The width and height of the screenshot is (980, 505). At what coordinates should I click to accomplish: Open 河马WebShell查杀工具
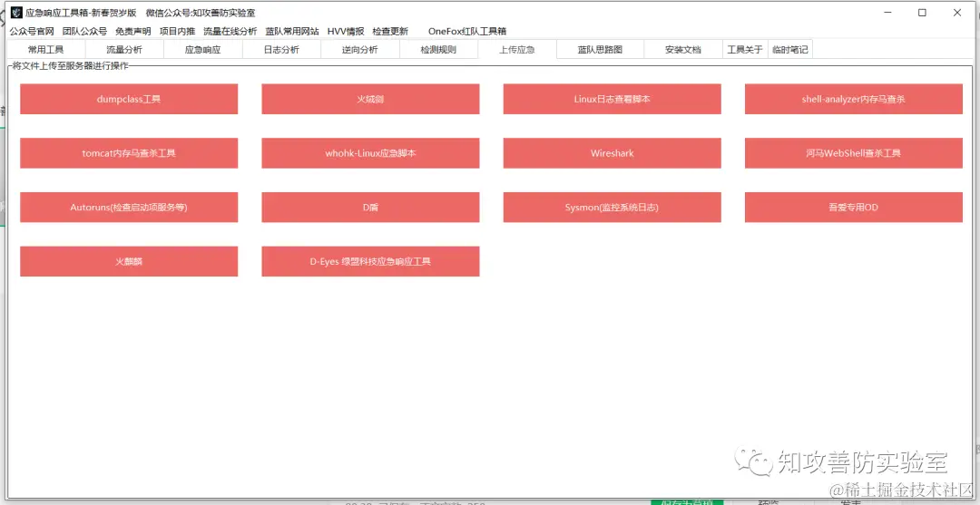tap(854, 153)
